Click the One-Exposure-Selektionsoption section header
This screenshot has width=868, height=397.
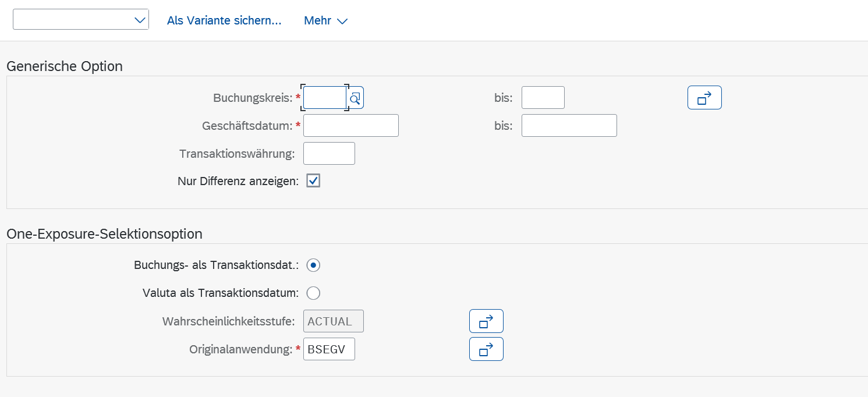click(104, 234)
